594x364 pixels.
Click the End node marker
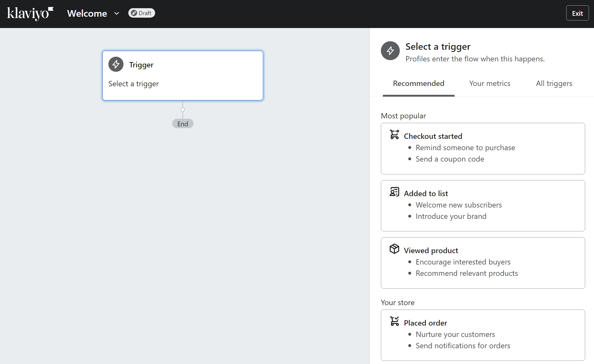click(183, 123)
